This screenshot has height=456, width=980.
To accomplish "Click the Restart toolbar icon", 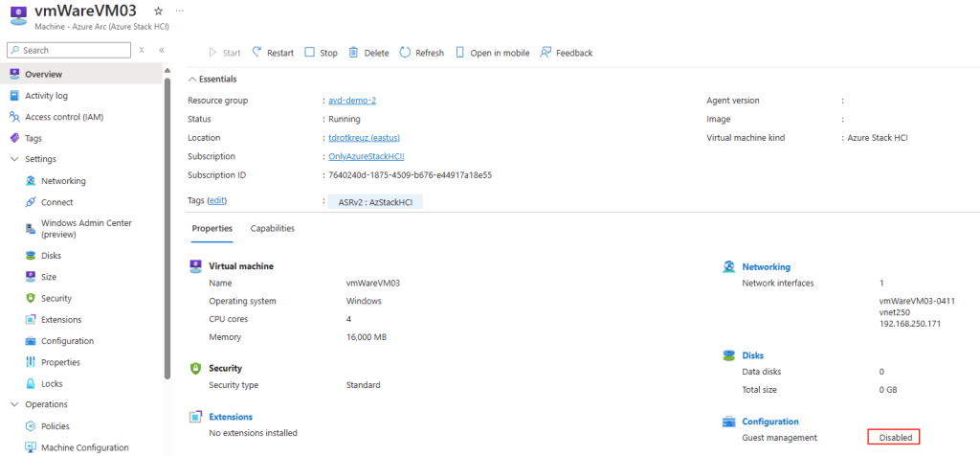I will click(x=256, y=53).
